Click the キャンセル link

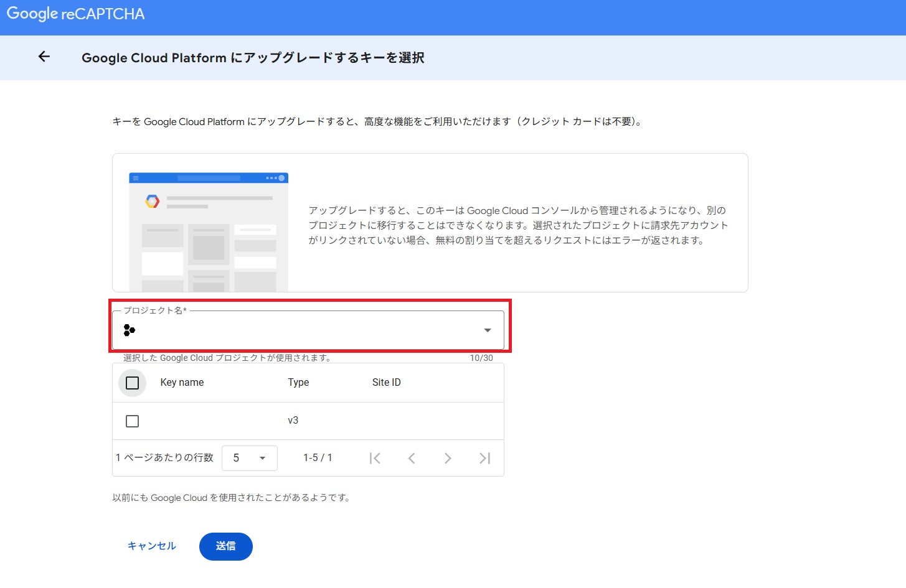click(151, 546)
